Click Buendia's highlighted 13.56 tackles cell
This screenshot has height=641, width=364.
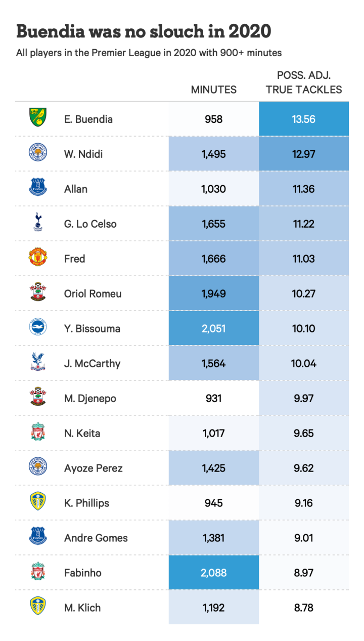pyautogui.click(x=304, y=119)
